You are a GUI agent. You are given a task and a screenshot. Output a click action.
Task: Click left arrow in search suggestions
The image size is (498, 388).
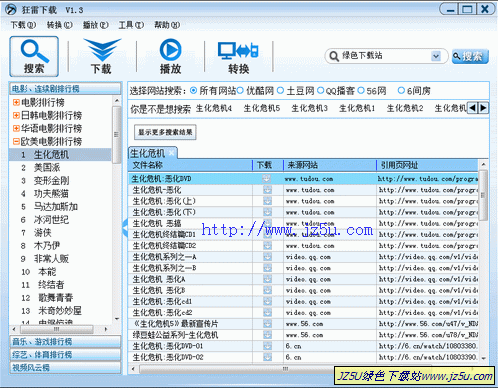pyautogui.click(x=472, y=108)
